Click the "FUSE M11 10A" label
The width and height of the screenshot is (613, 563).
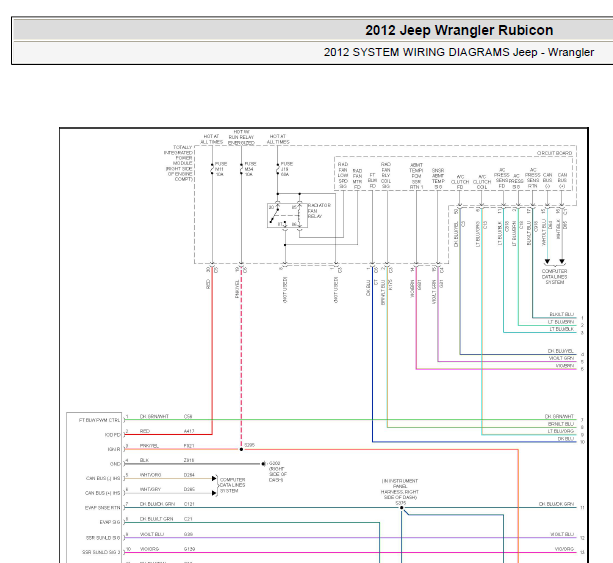coord(220,169)
